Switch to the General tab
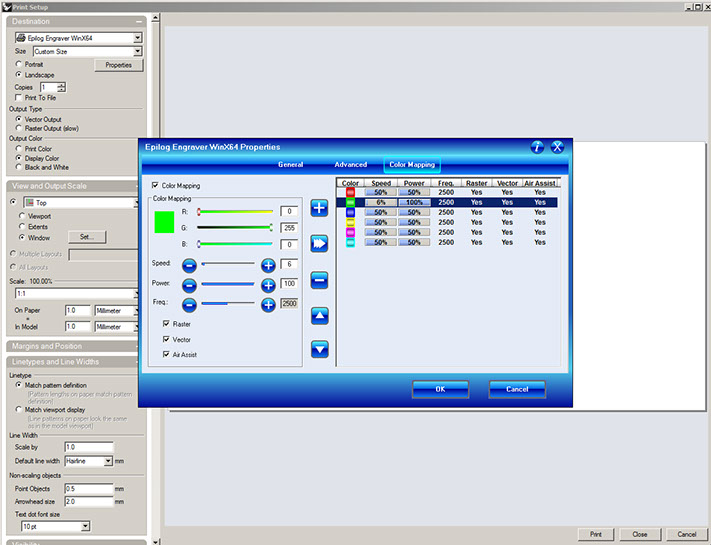Viewport: 711px width, 545px height. coord(291,164)
